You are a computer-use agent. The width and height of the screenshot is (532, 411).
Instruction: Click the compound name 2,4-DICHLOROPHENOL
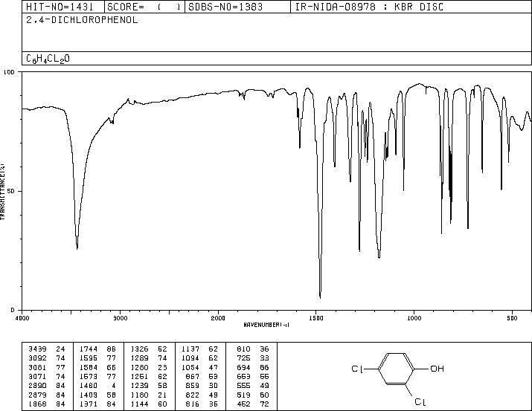click(82, 20)
